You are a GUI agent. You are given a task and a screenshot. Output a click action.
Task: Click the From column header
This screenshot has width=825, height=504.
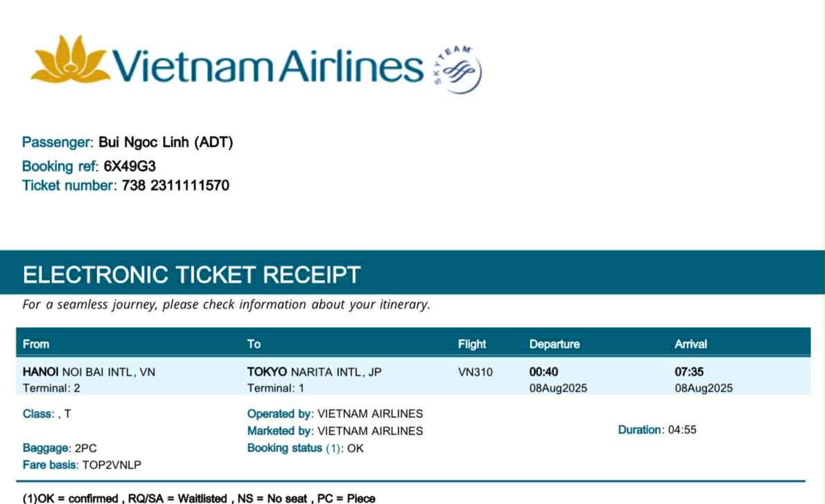coord(36,344)
